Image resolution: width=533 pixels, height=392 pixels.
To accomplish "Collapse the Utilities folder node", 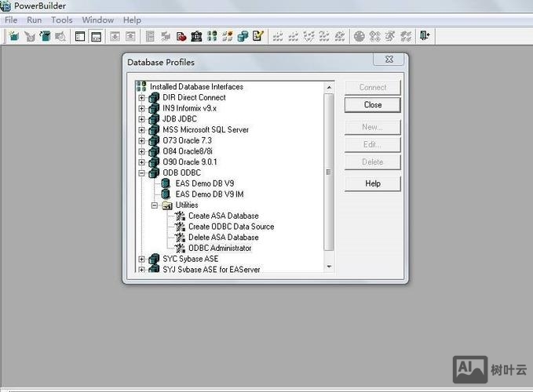I will pyautogui.click(x=155, y=205).
